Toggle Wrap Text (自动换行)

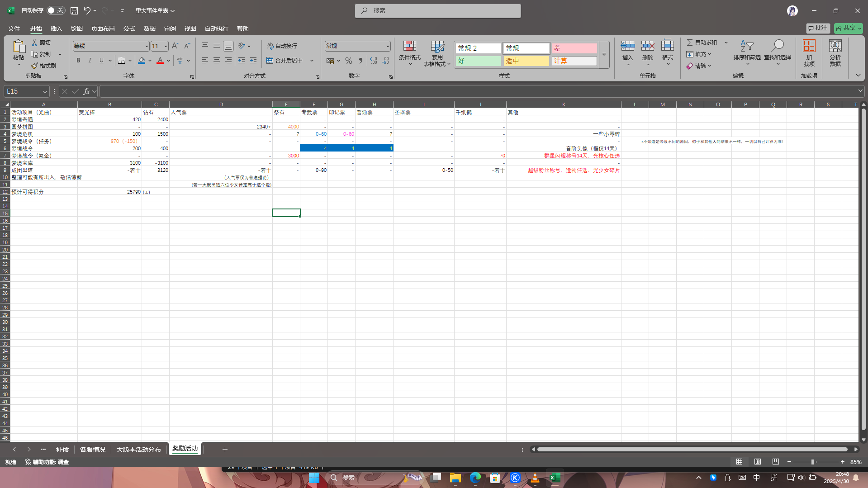282,46
